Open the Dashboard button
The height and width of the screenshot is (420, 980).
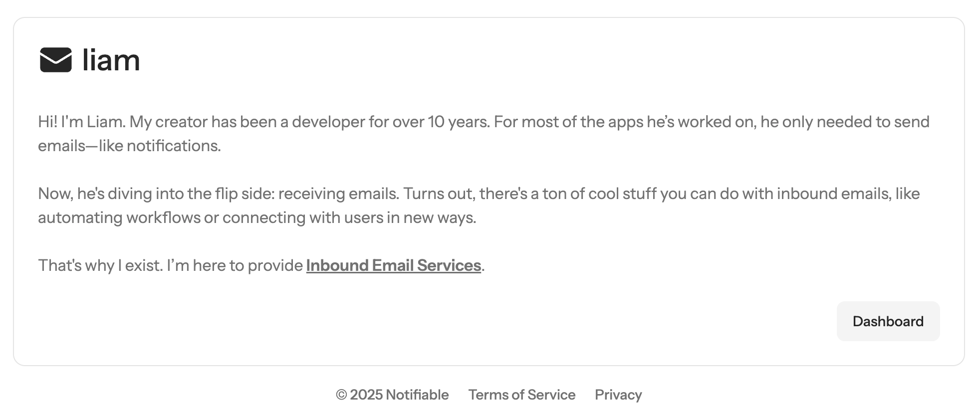tap(888, 321)
